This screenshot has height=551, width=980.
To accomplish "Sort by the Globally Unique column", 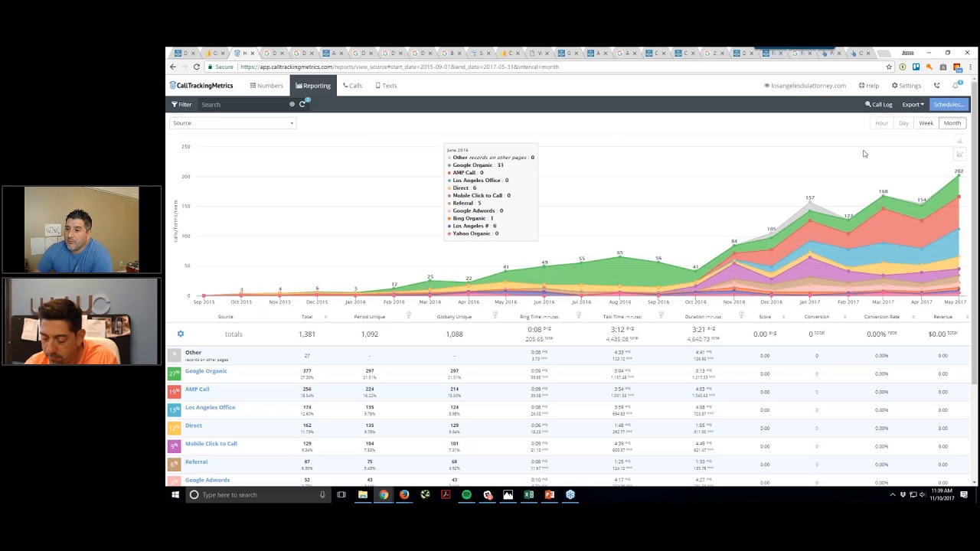I will [454, 317].
